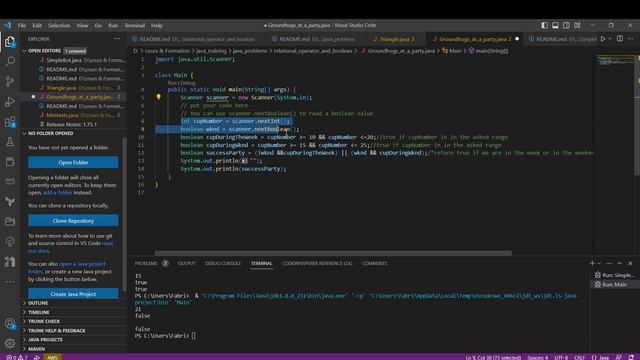Open the Manage gear icon

tap(10, 343)
